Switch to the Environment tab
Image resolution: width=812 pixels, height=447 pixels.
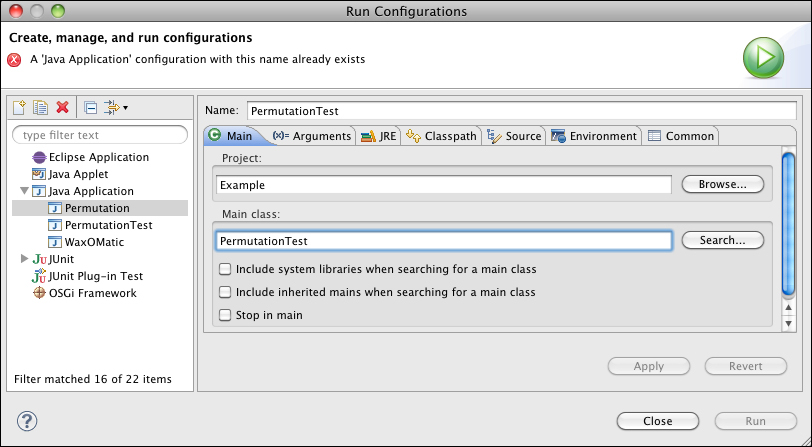(x=594, y=136)
